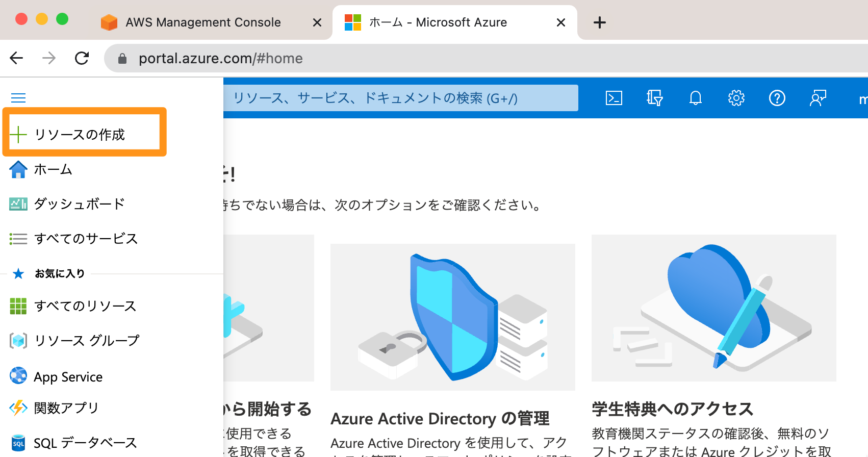Click the リソース グループ cube icon
Screen dimensions: 868x457
pos(18,341)
